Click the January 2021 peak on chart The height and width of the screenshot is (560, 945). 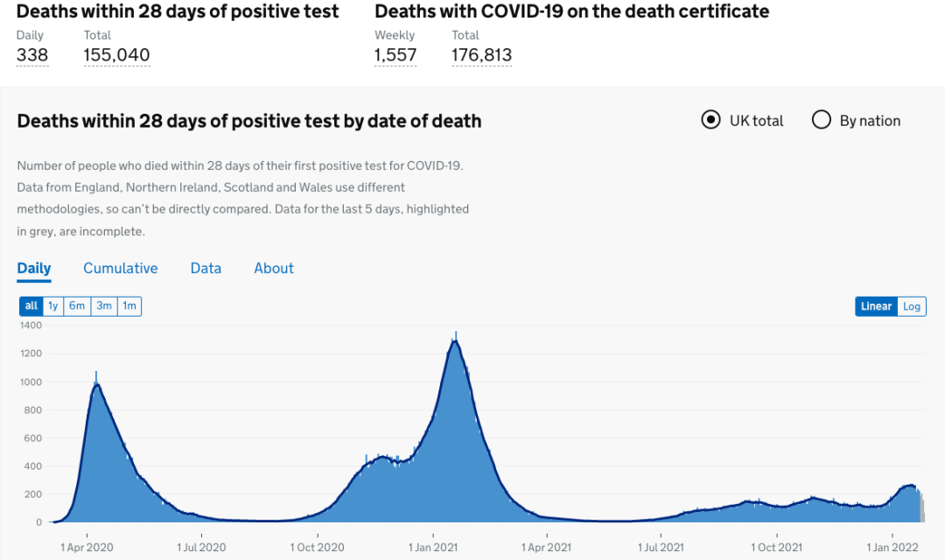point(455,343)
